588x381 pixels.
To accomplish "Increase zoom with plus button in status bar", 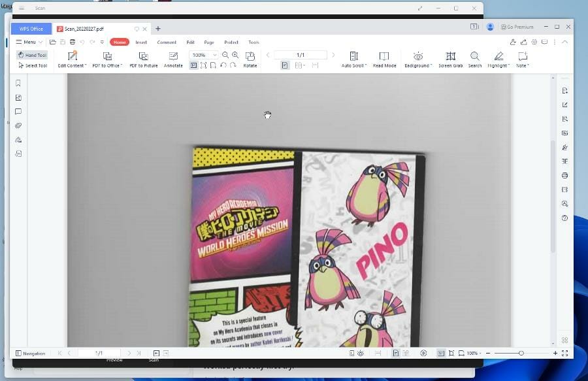I will point(555,354).
